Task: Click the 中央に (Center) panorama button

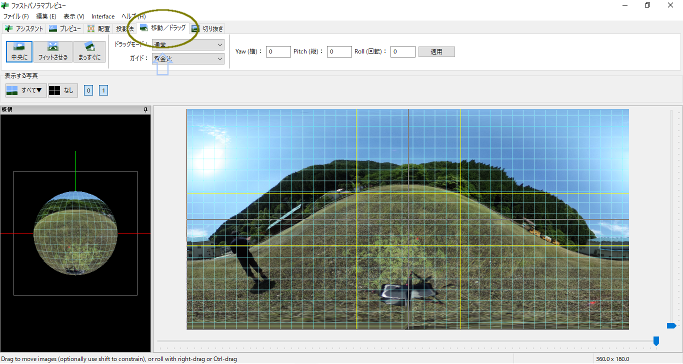Action: pyautogui.click(x=19, y=51)
